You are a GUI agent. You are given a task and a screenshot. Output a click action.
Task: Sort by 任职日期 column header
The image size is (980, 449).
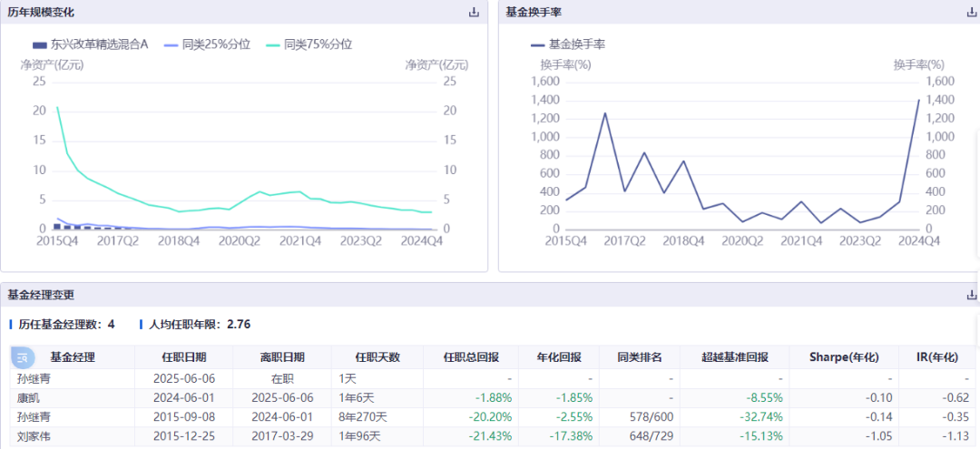pos(184,357)
